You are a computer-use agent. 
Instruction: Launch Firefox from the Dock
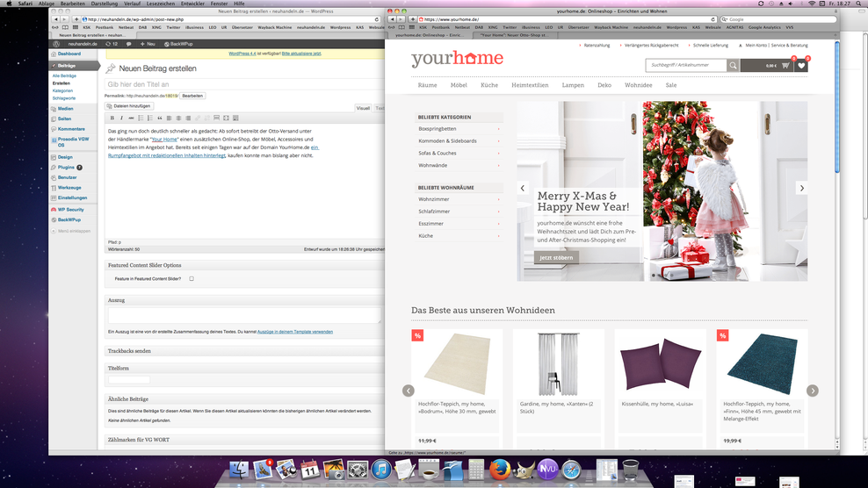pyautogui.click(x=499, y=470)
